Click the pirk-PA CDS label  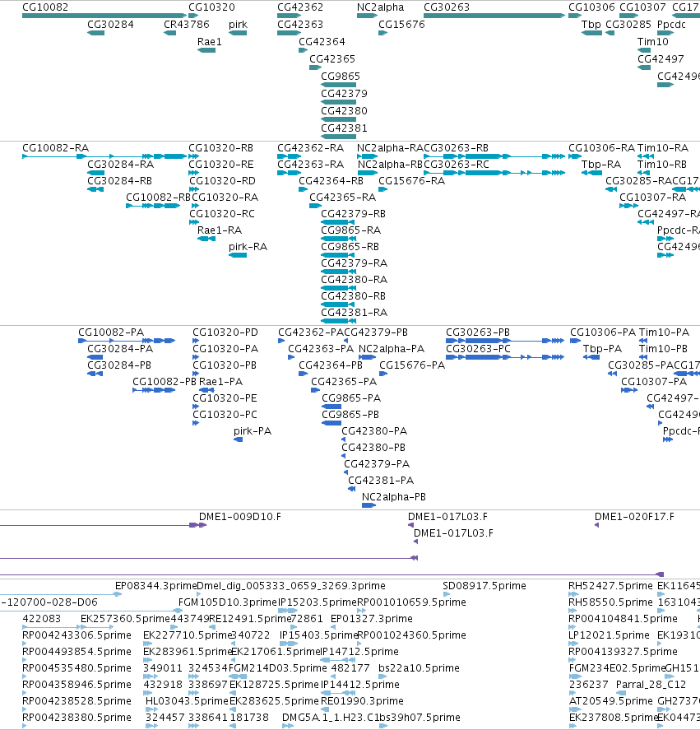253,431
